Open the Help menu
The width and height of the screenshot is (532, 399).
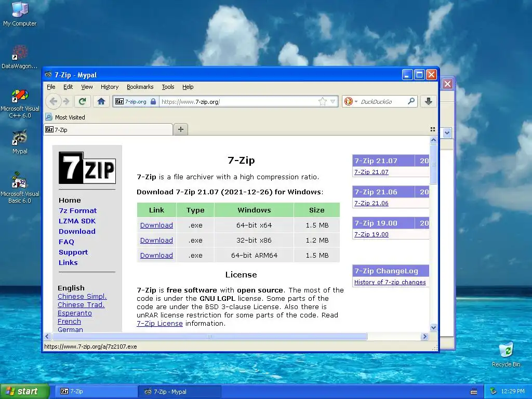coord(188,87)
